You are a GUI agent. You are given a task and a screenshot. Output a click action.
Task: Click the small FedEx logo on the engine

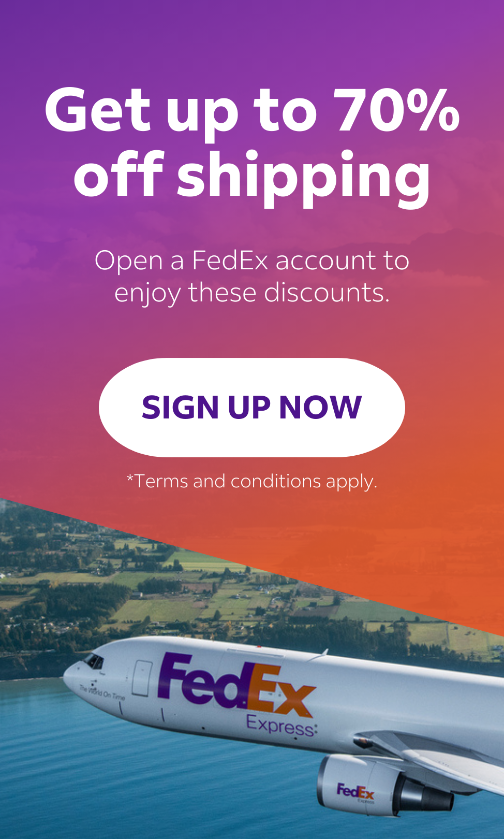click(x=355, y=792)
